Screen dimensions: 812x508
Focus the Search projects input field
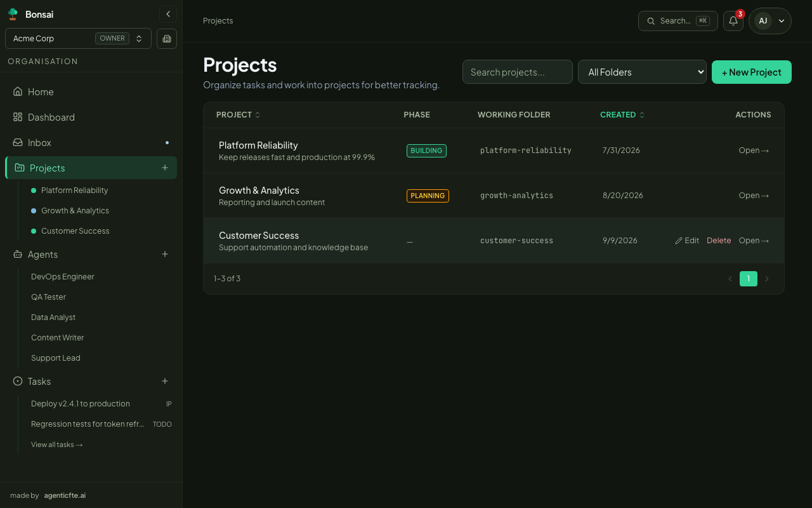click(518, 72)
